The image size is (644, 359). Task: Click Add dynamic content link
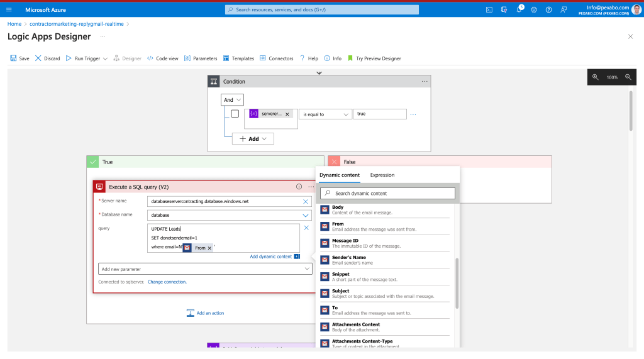coord(271,257)
